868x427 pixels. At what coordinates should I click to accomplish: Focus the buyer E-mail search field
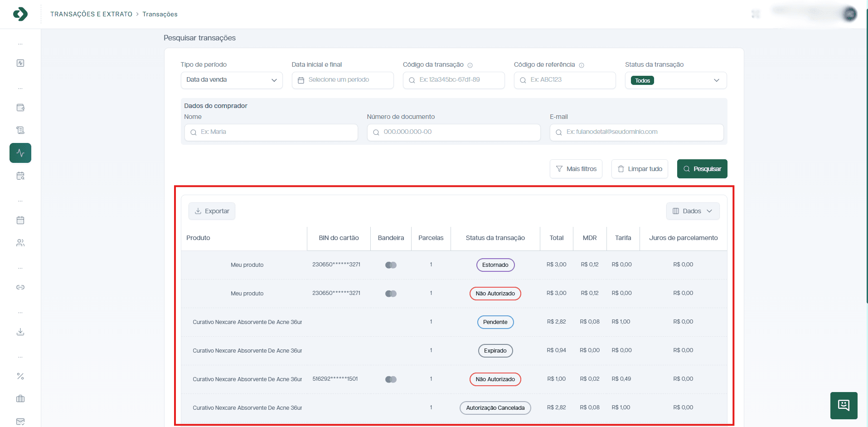coord(636,132)
